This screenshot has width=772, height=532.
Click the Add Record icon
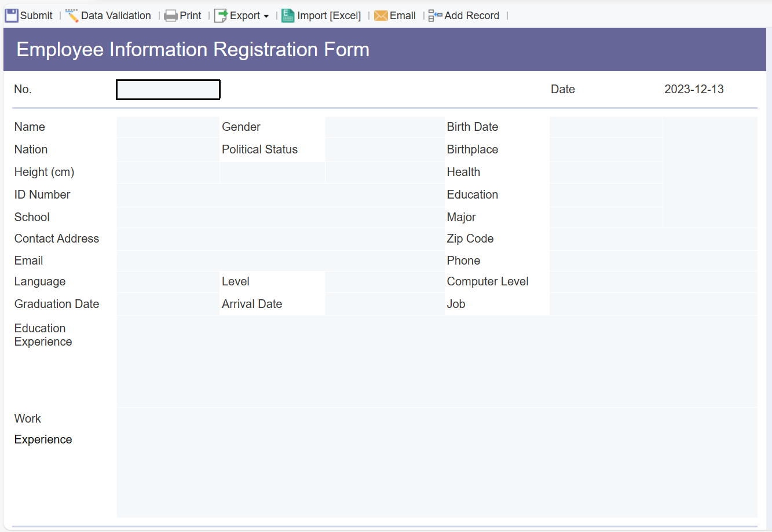[x=436, y=16]
